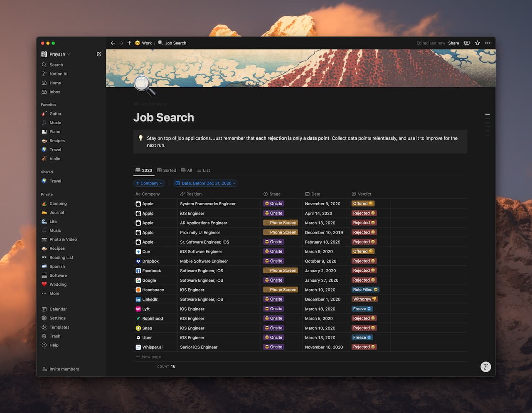
Task: Click the "December 10, 2019" date cell
Action: (324, 233)
